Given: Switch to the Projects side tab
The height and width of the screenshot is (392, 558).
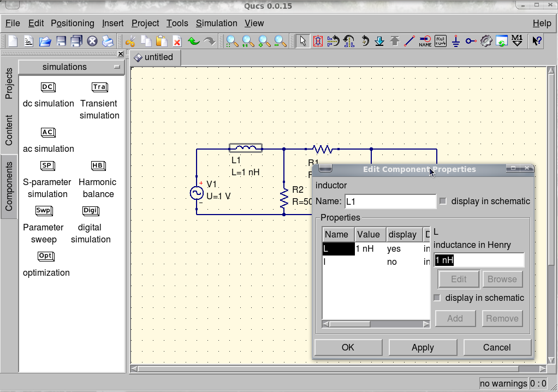Looking at the screenshot, I should (x=9, y=84).
